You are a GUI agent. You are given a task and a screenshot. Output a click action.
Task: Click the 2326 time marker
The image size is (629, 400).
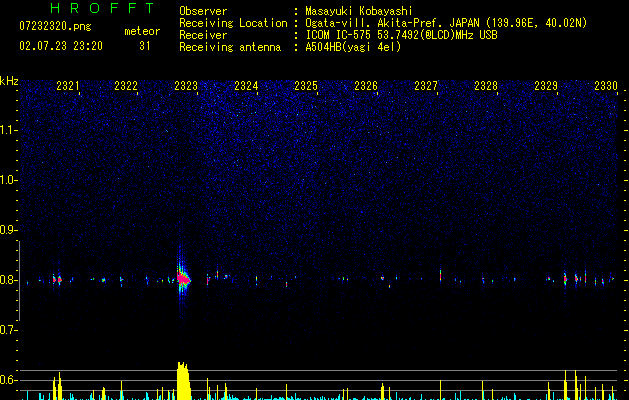[366, 86]
